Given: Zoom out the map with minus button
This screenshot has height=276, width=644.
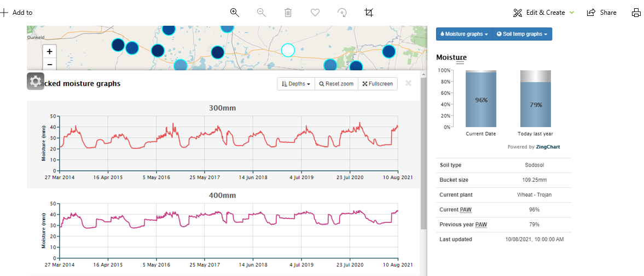Looking at the screenshot, I should click(x=50, y=64).
